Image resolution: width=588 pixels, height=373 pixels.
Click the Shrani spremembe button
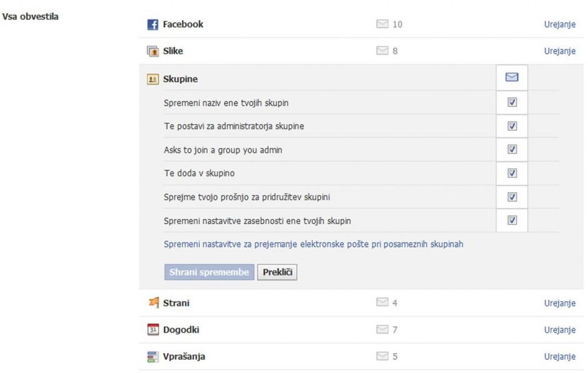208,272
